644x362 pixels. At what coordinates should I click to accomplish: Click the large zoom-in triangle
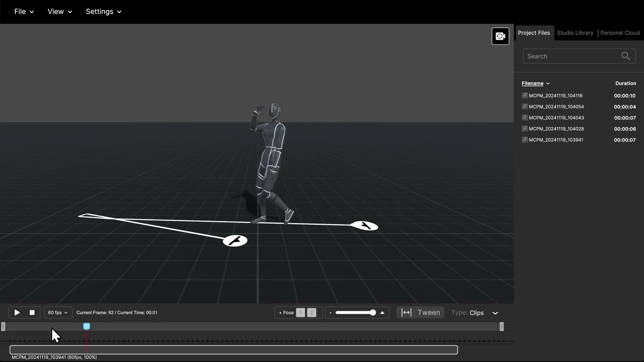[382, 313]
